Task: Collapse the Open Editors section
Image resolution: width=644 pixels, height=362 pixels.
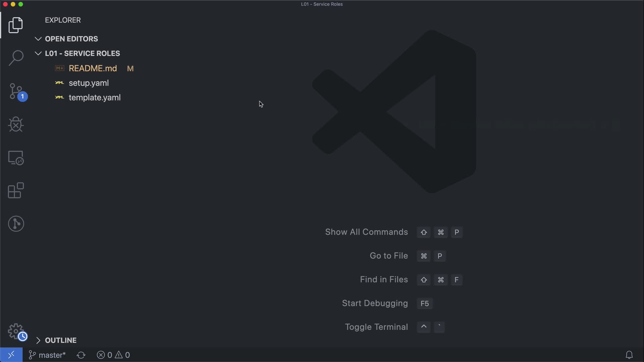Action: [71, 39]
